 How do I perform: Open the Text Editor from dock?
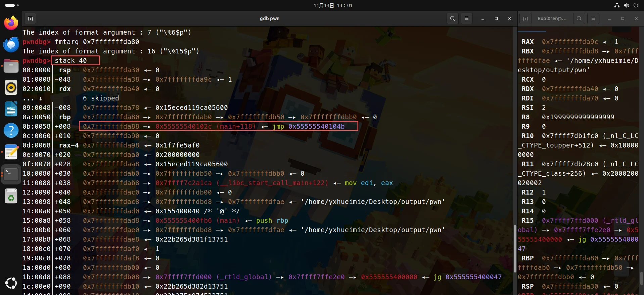11,152
